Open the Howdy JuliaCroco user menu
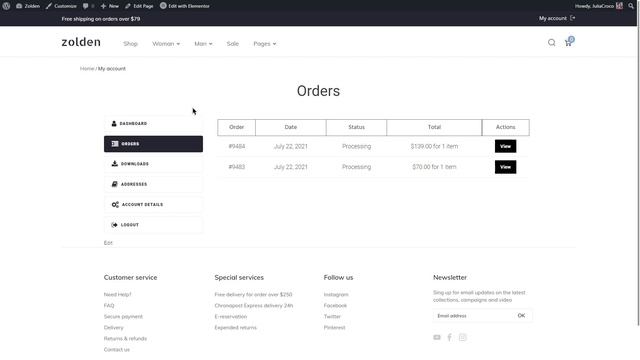Screen dimensions: 640x360 [598, 6]
